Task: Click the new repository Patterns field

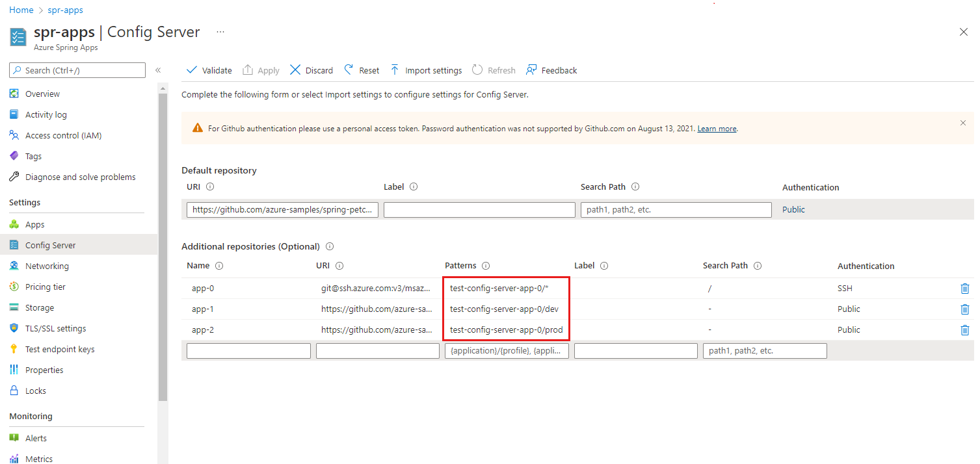Action: (x=507, y=351)
